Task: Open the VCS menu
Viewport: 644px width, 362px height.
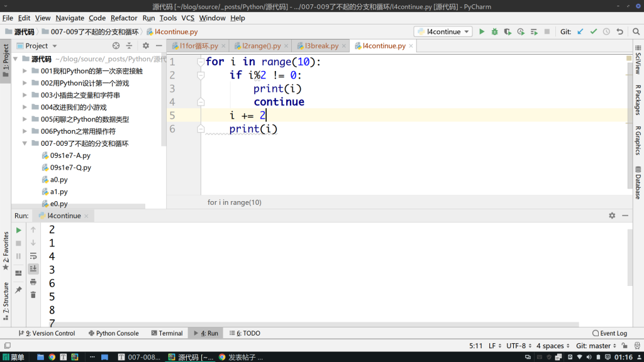Action: 187,18
